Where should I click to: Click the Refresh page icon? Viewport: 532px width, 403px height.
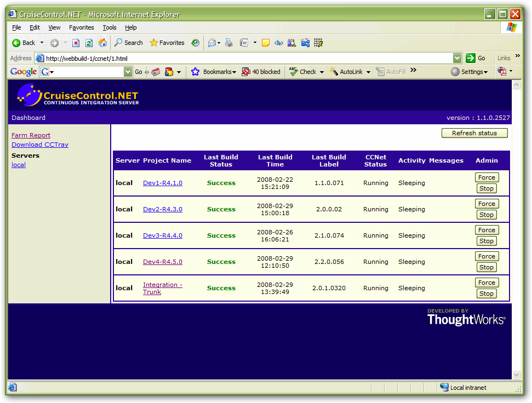89,43
